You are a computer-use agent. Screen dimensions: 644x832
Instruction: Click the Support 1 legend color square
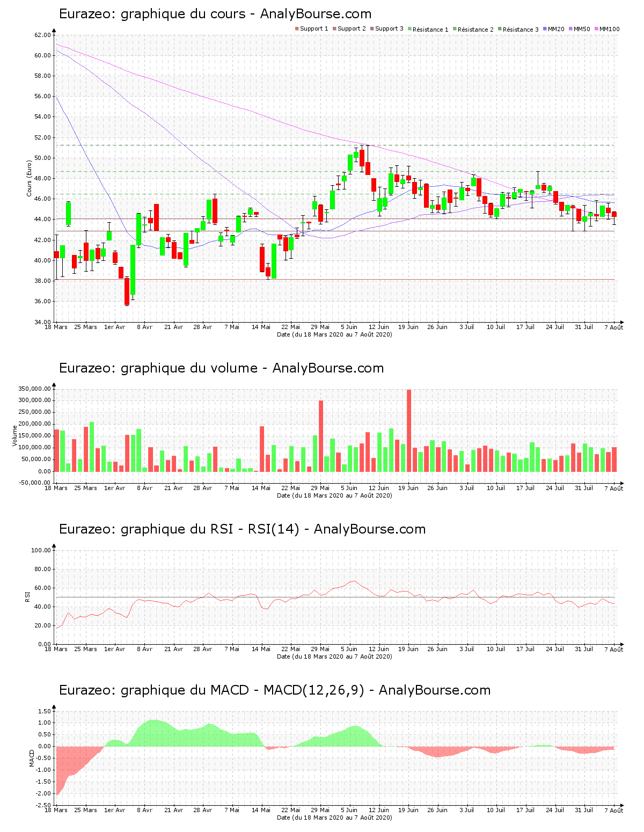point(297,29)
